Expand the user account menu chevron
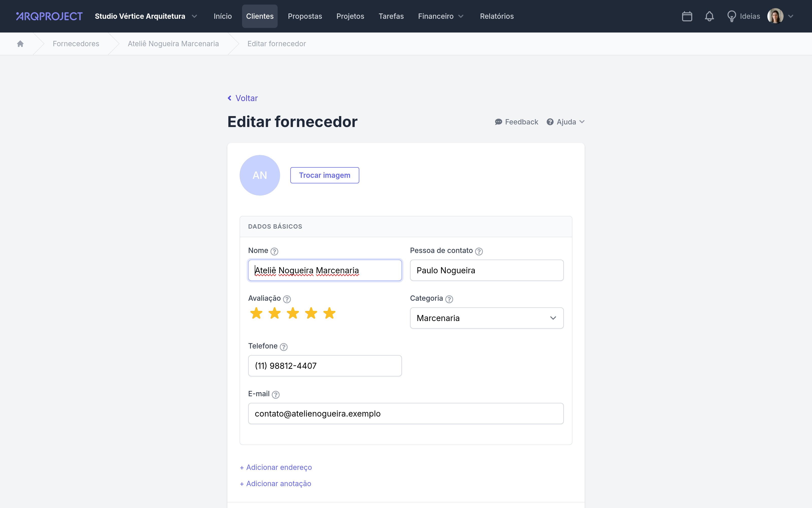 (791, 16)
